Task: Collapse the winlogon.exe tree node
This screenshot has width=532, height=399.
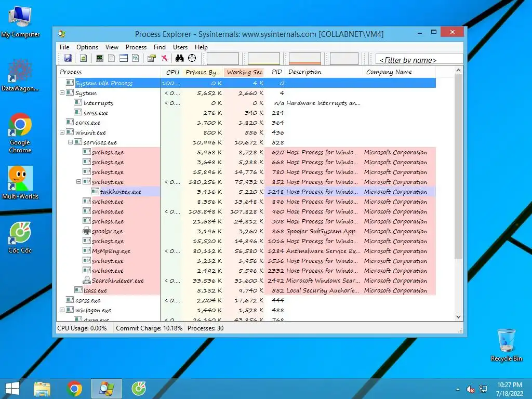Action: pyautogui.click(x=62, y=310)
